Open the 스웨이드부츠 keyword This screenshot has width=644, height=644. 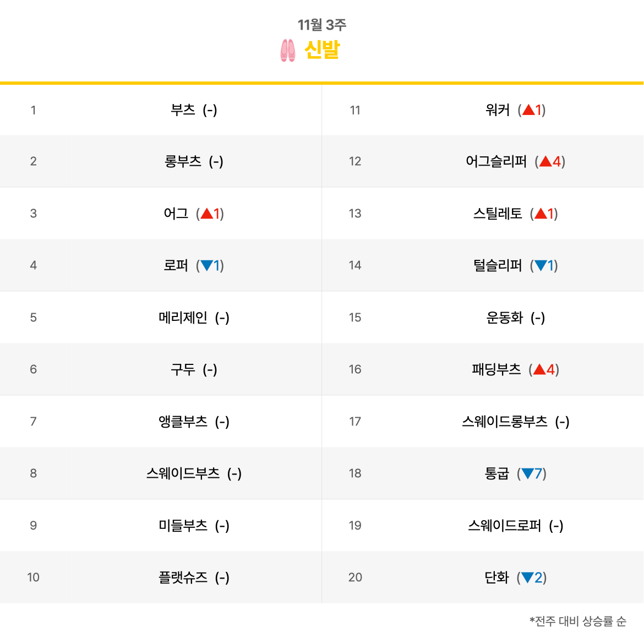183,473
